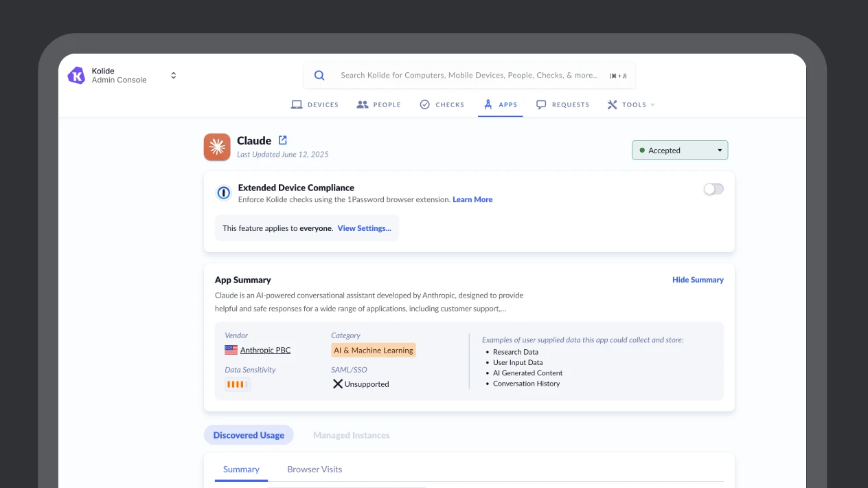Click the Unsupported SAML/SSO value
Viewport: 868px width, 488px height.
(x=367, y=384)
